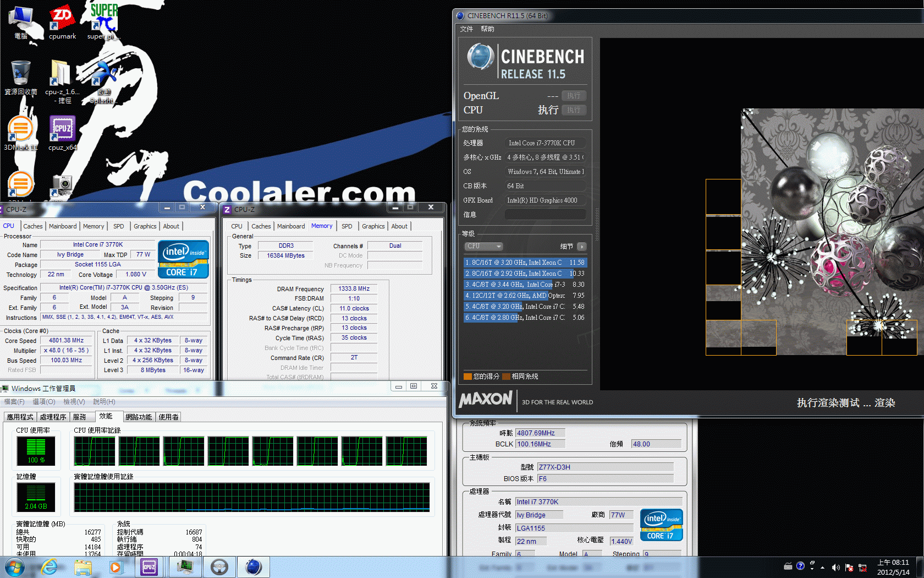This screenshot has width=924, height=578.
Task: Open the Caches tab in left CPU-Z window
Action: coord(33,226)
